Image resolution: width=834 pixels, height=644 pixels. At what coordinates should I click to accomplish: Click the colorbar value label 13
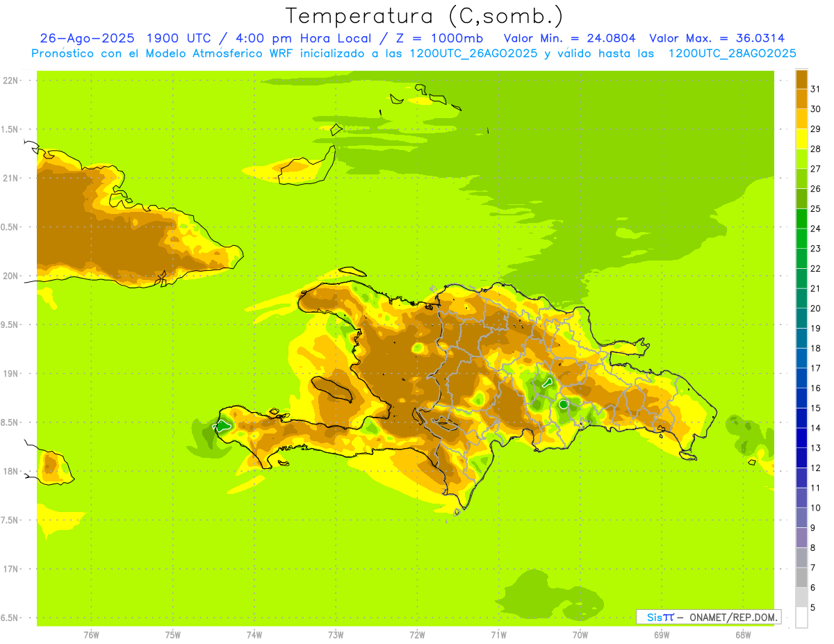pos(815,448)
